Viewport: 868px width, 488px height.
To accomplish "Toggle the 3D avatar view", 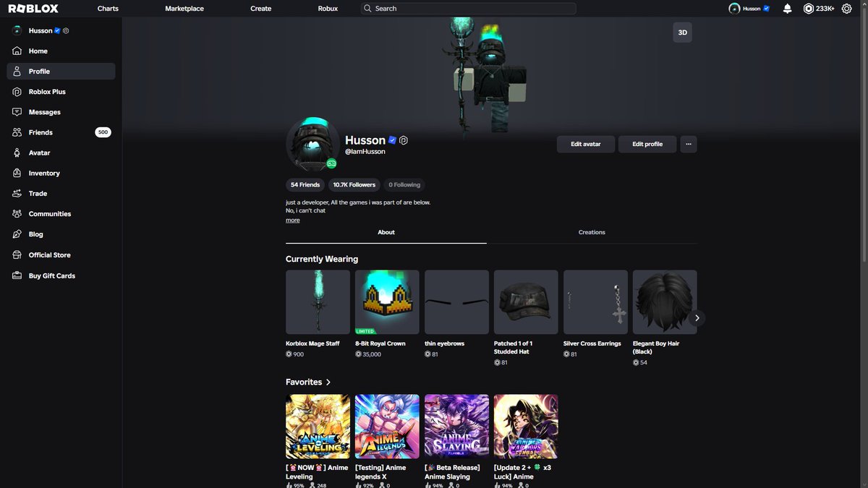I will click(x=682, y=33).
